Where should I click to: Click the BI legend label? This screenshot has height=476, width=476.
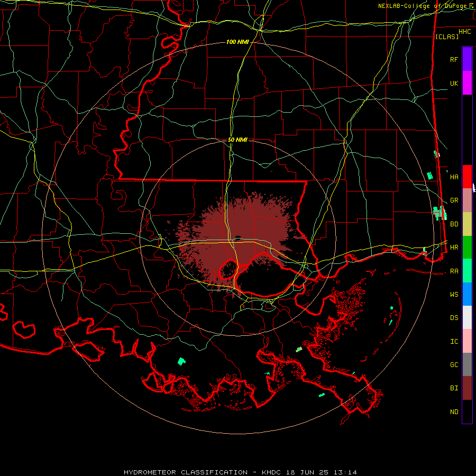point(454,388)
